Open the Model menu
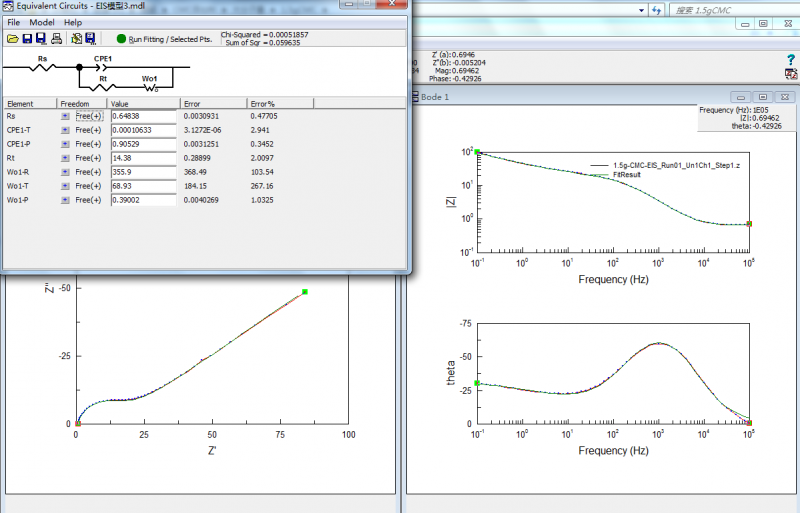 click(42, 22)
